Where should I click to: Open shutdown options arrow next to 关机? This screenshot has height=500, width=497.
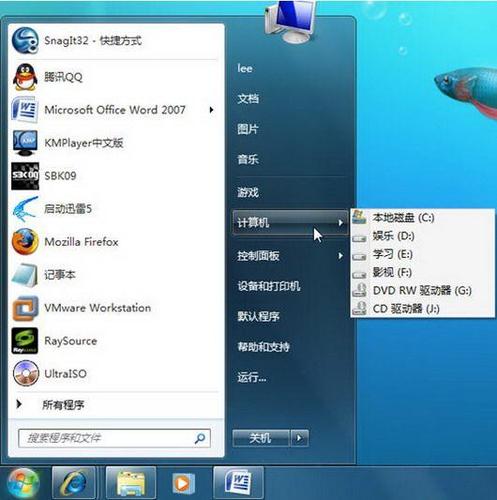(x=299, y=438)
